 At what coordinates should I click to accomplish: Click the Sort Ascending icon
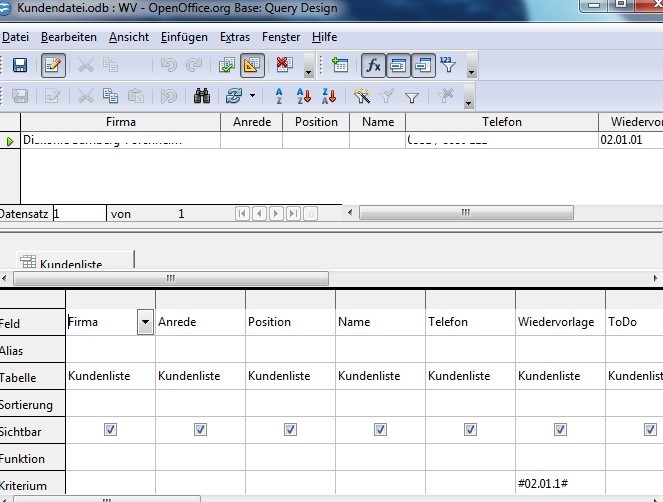point(279,96)
